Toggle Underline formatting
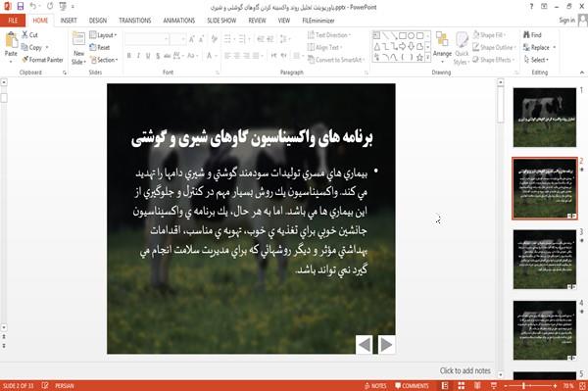Screen dimensions: 588x391 coord(148,56)
